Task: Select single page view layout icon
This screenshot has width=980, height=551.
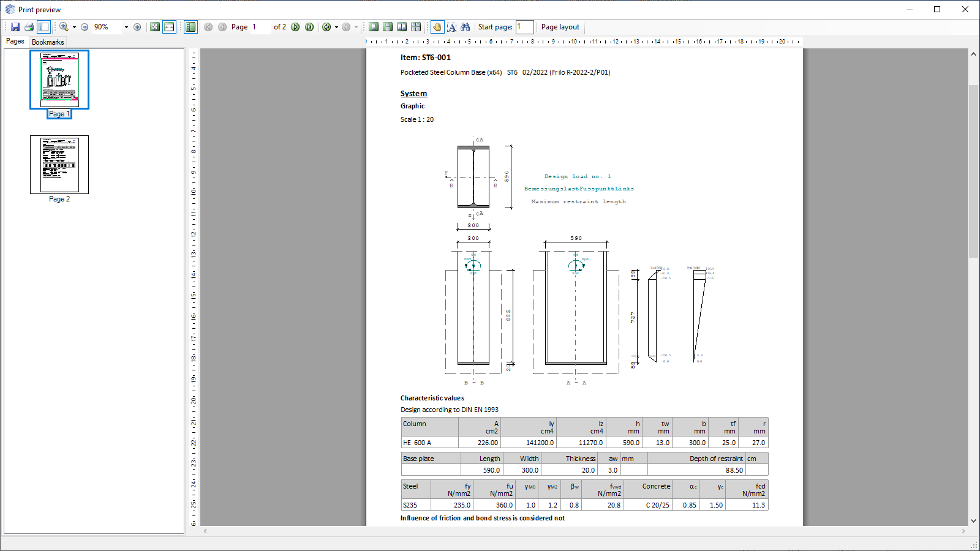Action: [x=374, y=27]
